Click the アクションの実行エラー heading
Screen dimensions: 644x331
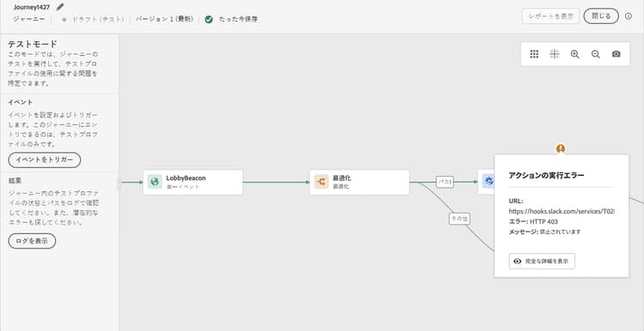click(546, 176)
